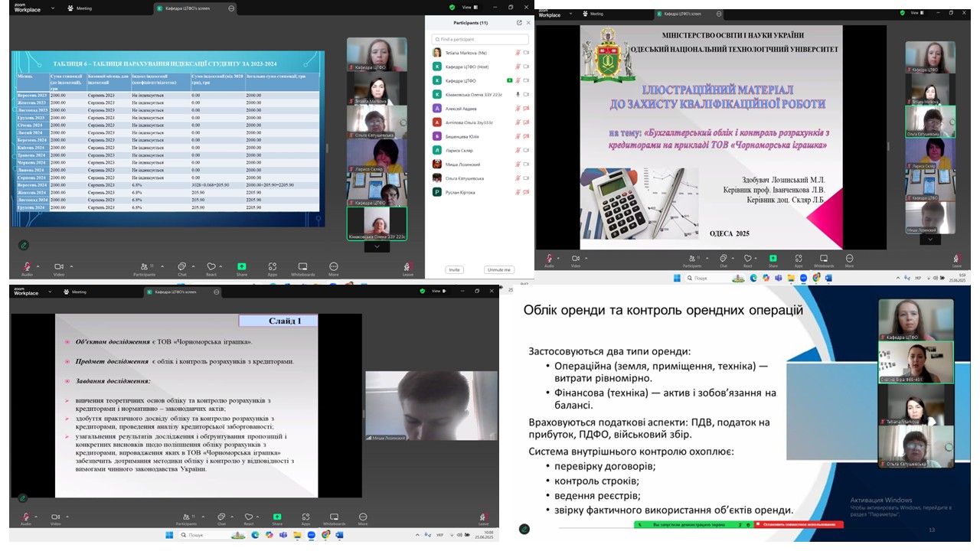This screenshot has width=980, height=551.
Task: Open Apps in the Таблиця 6 Zoom window
Action: [273, 269]
